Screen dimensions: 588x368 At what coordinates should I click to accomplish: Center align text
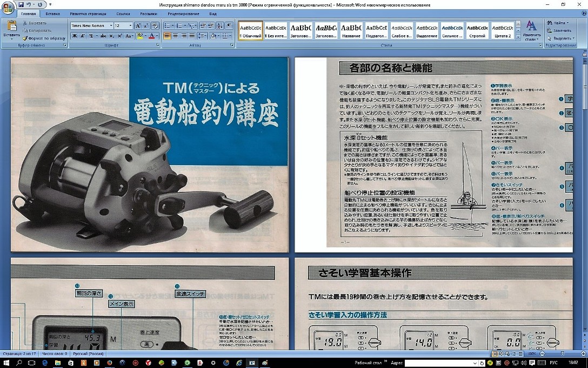click(x=176, y=36)
